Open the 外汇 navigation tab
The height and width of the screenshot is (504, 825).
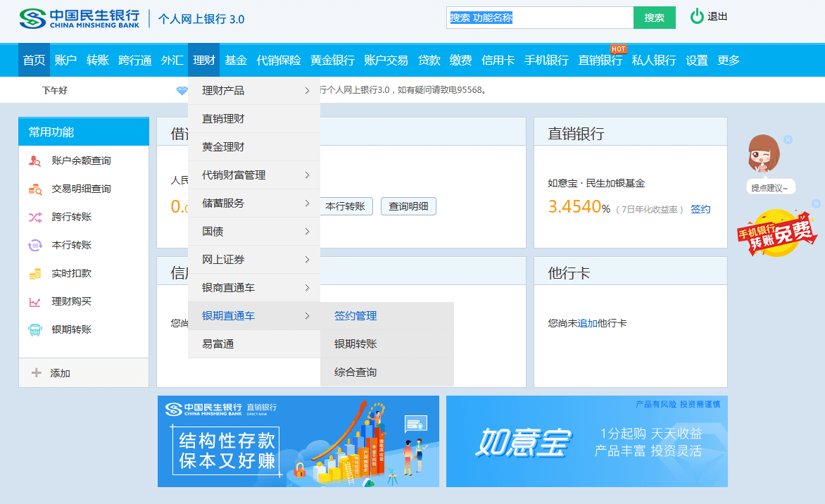click(172, 61)
